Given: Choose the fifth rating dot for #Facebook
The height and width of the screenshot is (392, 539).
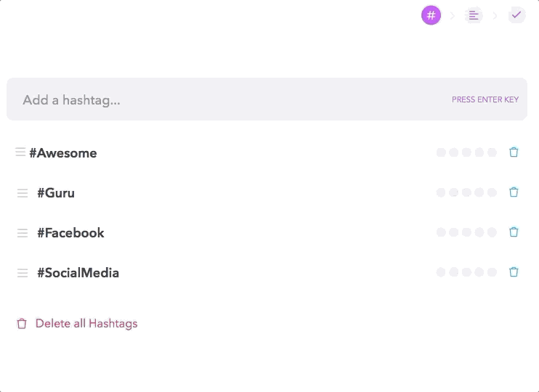Looking at the screenshot, I should pos(492,232).
